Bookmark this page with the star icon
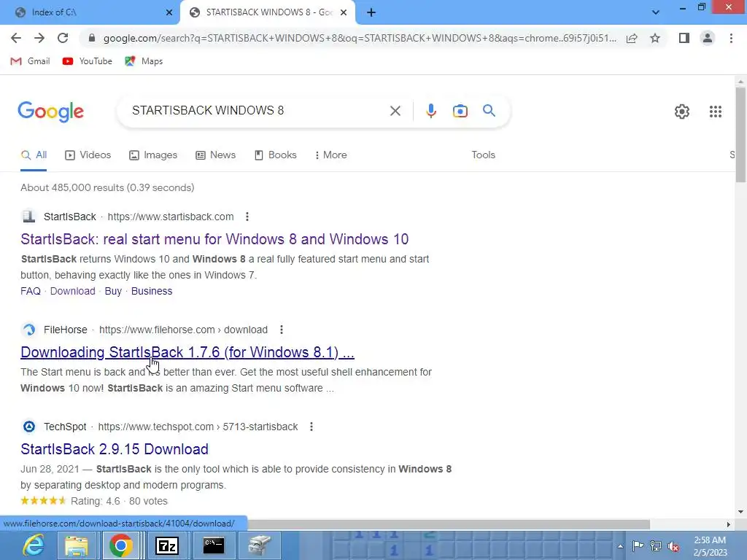Viewport: 747px width, 560px height. click(656, 38)
